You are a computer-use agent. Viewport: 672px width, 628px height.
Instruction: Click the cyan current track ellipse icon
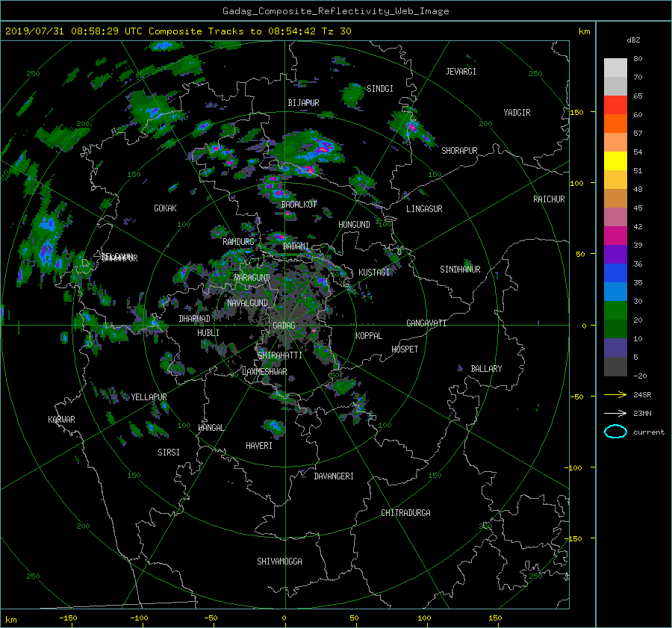coord(615,432)
